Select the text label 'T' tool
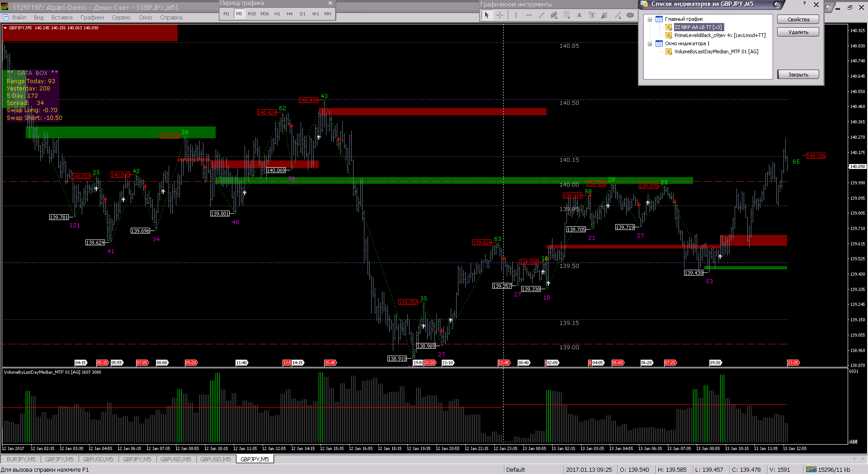This screenshot has width=868, height=474. click(x=592, y=15)
